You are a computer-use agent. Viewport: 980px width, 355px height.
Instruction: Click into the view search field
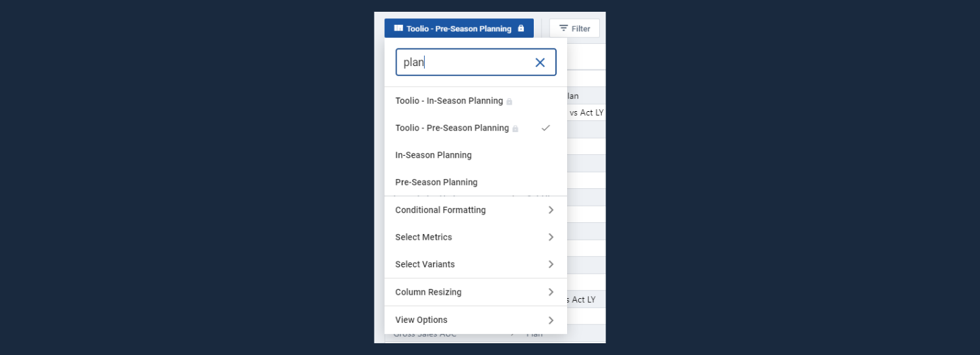click(464, 63)
